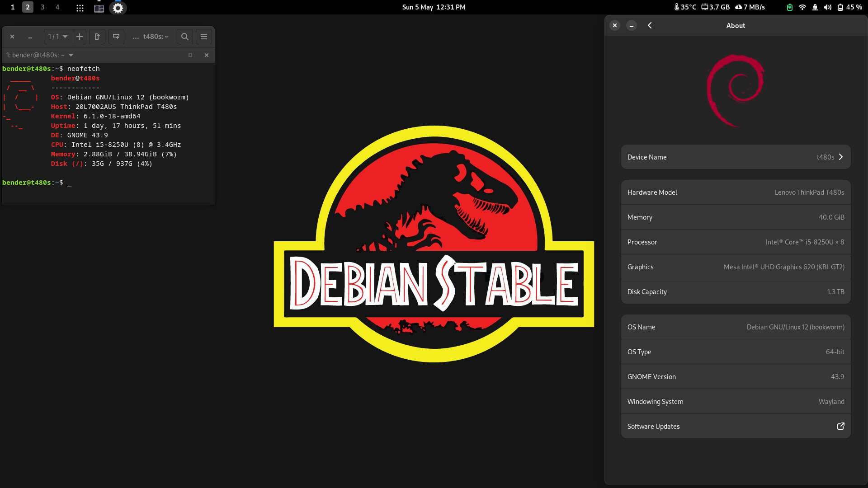This screenshot has width=868, height=488.
Task: Click the network speed 7 MB/s indicator
Action: (x=750, y=7)
